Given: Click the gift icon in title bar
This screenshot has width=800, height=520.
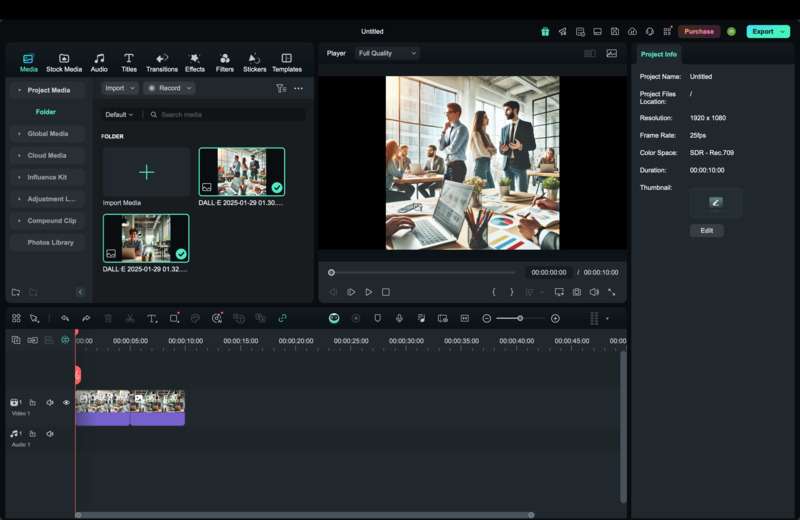Looking at the screenshot, I should point(545,31).
